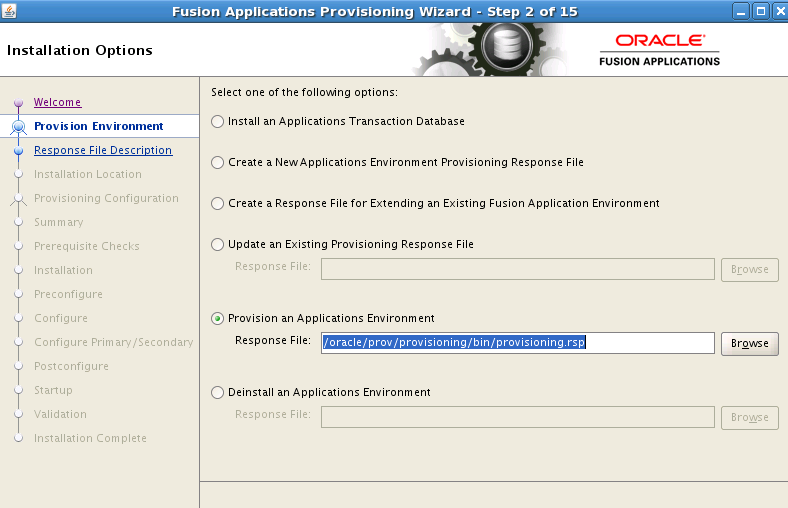Choose Update an Existing Provisioning Response File
Image resolution: width=788 pixels, height=508 pixels.
(218, 244)
